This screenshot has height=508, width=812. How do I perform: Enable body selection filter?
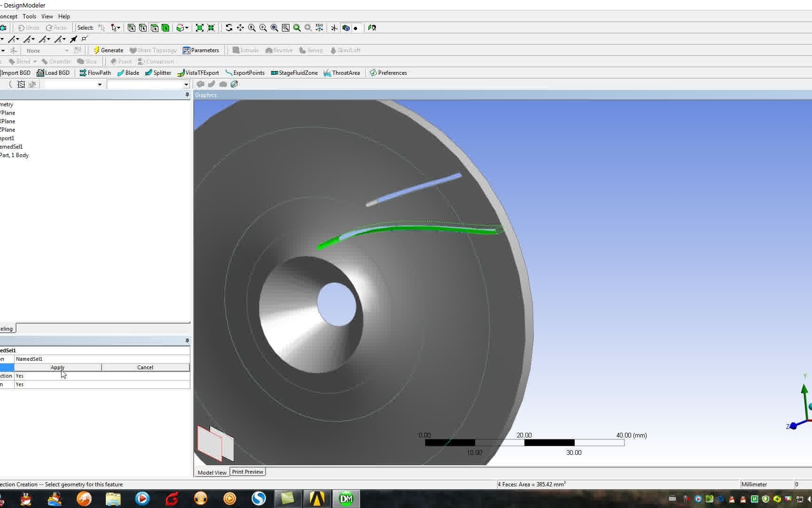coord(165,28)
